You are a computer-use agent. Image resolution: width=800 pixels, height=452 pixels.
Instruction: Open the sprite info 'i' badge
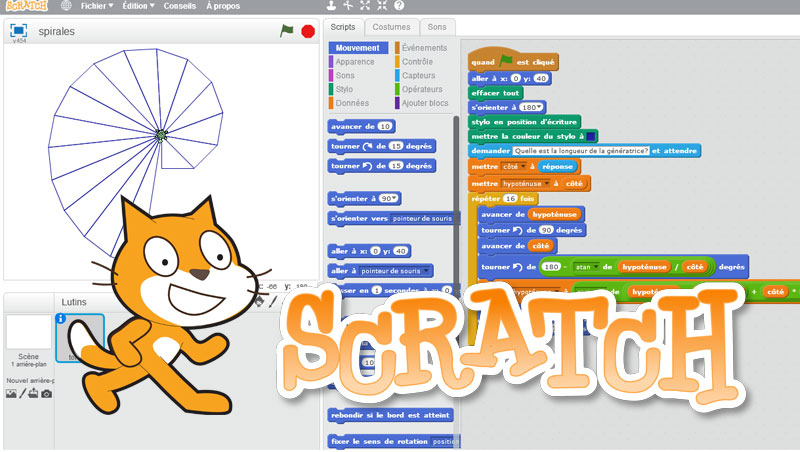(x=60, y=318)
